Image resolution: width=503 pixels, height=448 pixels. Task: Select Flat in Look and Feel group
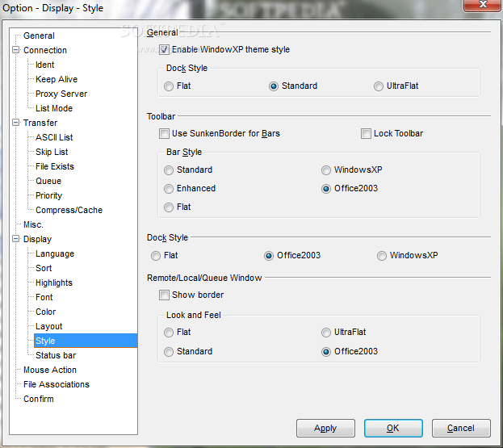click(x=169, y=333)
